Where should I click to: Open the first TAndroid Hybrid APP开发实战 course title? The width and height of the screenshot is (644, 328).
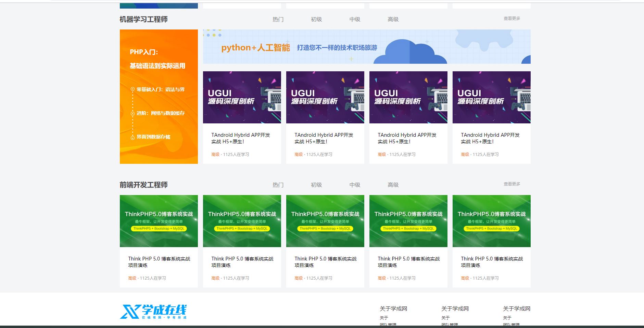click(x=240, y=138)
